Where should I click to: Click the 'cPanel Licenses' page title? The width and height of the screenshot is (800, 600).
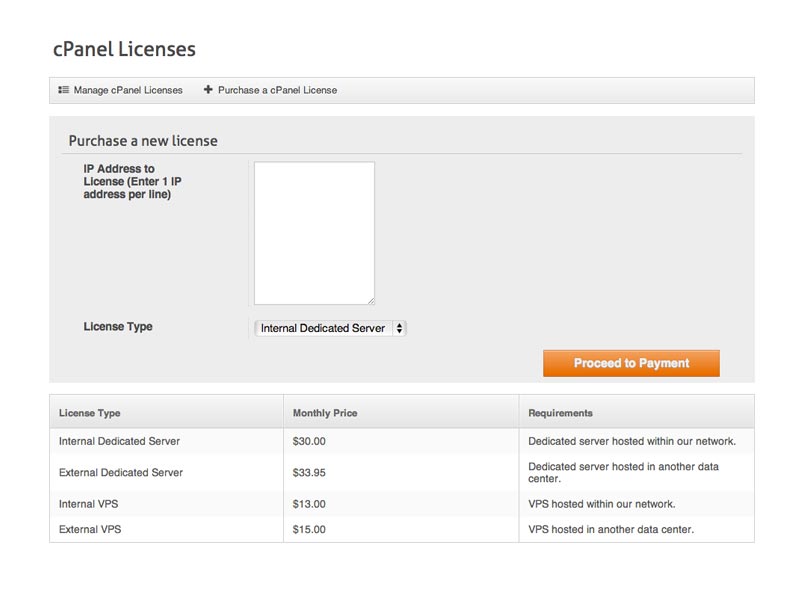pyautogui.click(x=124, y=49)
